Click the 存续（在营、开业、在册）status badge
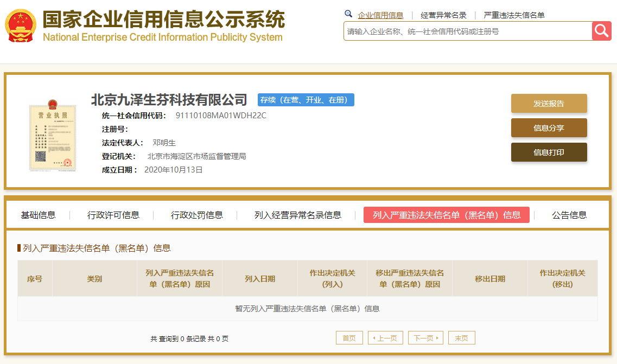The width and height of the screenshot is (617, 364). click(306, 100)
